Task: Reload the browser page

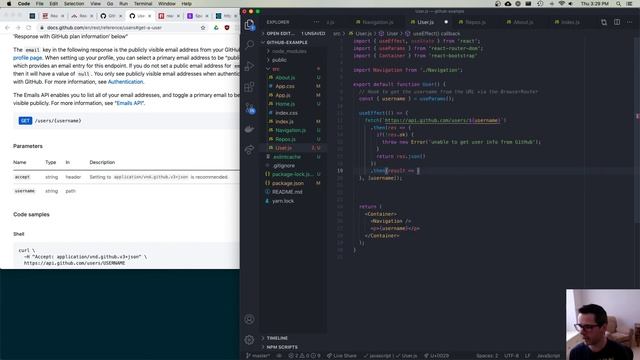Action: coord(29,28)
